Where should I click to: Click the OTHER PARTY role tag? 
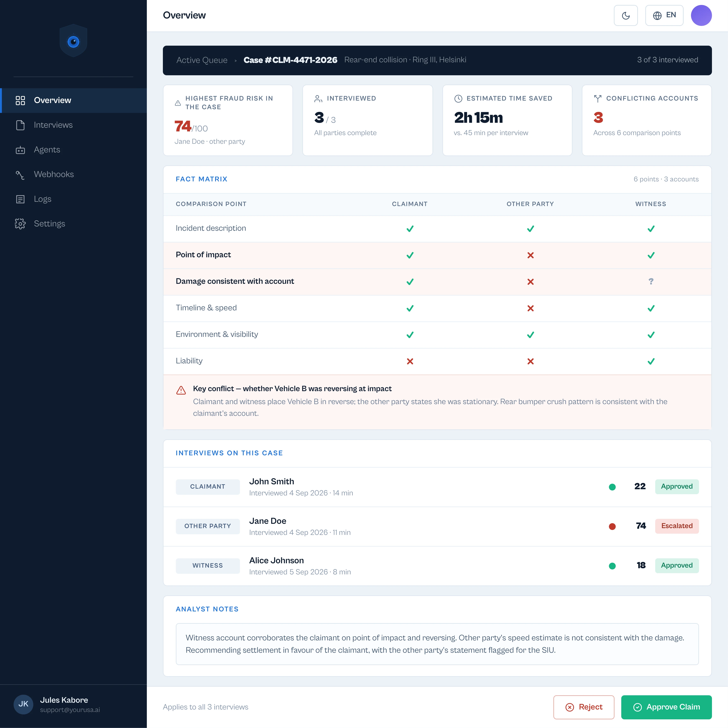pos(208,526)
